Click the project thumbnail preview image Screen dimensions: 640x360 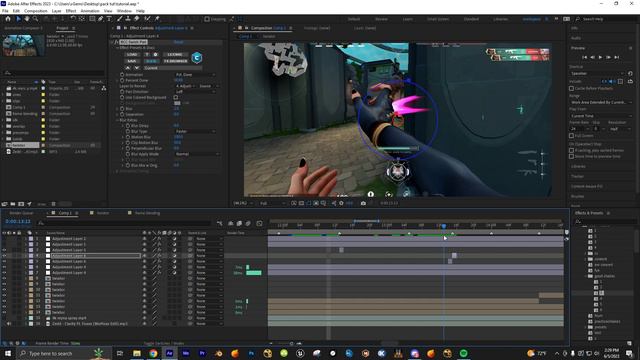[23, 45]
